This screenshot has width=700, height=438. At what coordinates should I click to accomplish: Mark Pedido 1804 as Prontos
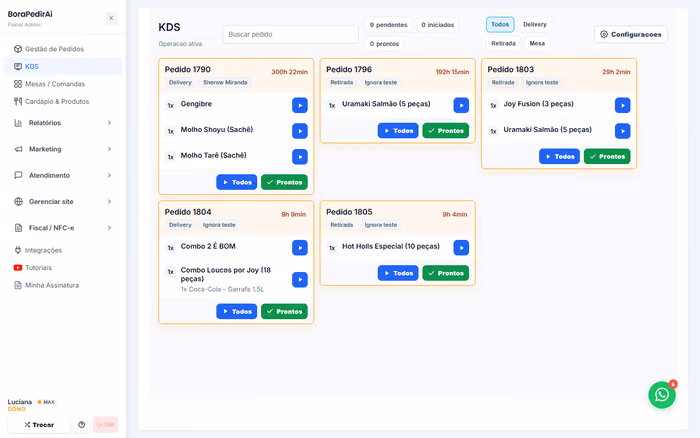tap(284, 311)
